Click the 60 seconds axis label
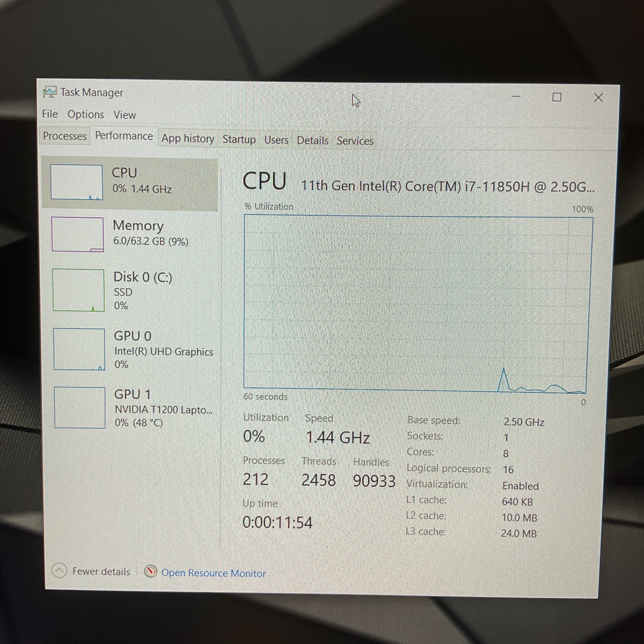The image size is (644, 644). [x=265, y=396]
